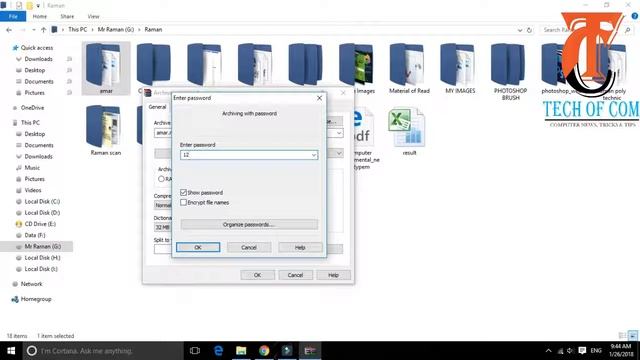Screen dimensions: 640x360
Task: Expand recent locations dropdown arrow
Action: [x=33, y=30]
